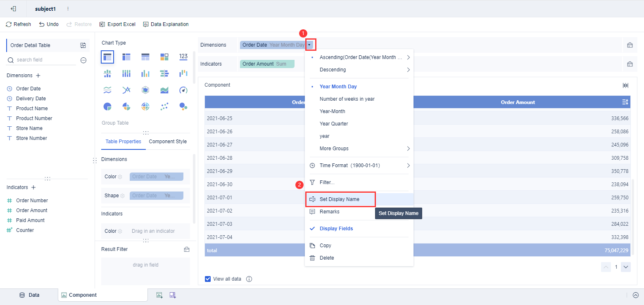Click the Export Excel button
The width and height of the screenshot is (644, 305).
117,24
